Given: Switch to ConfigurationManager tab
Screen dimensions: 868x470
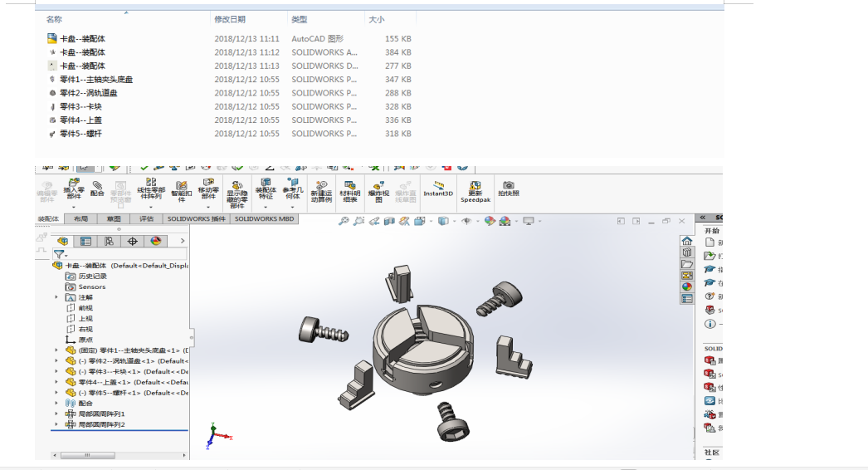Looking at the screenshot, I should (x=109, y=241).
